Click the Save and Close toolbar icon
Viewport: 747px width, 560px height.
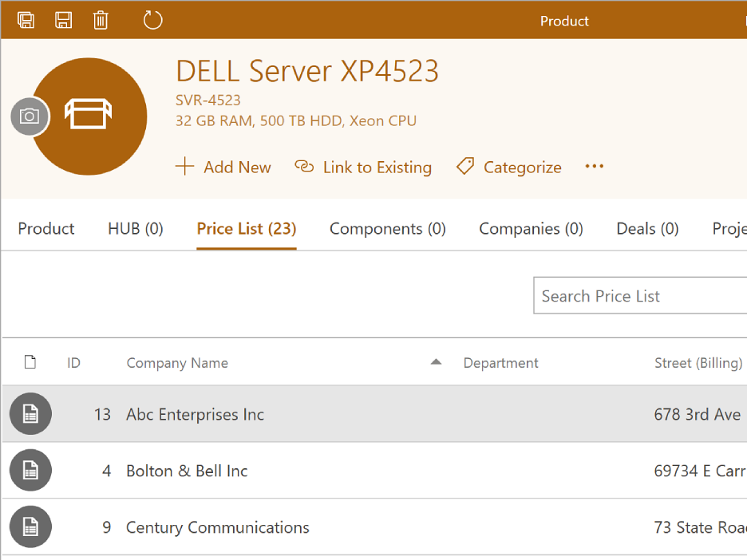pyautogui.click(x=26, y=20)
